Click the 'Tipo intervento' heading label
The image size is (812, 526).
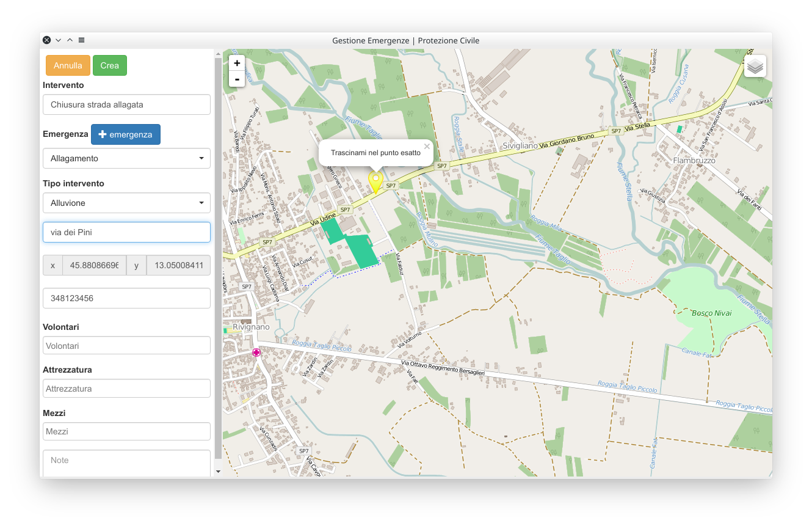[73, 183]
